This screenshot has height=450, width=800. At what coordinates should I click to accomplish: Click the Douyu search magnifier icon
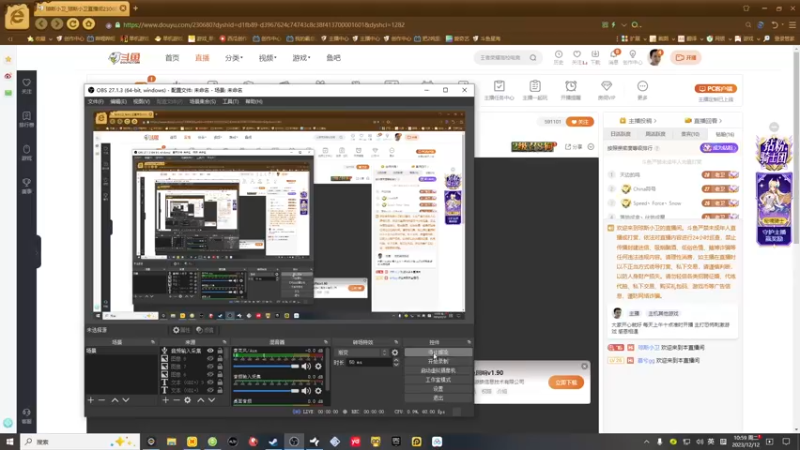[x=533, y=58]
